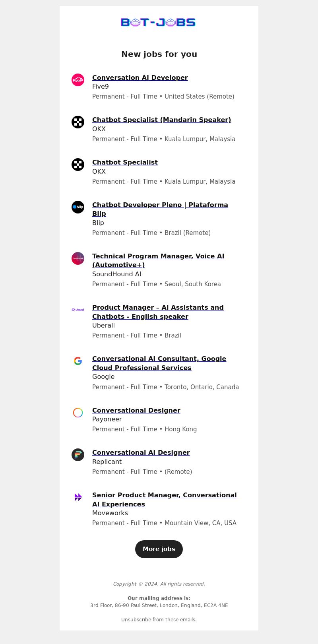Open Chatbot Specialist (Mandarin Speaker) listing

pos(161,120)
